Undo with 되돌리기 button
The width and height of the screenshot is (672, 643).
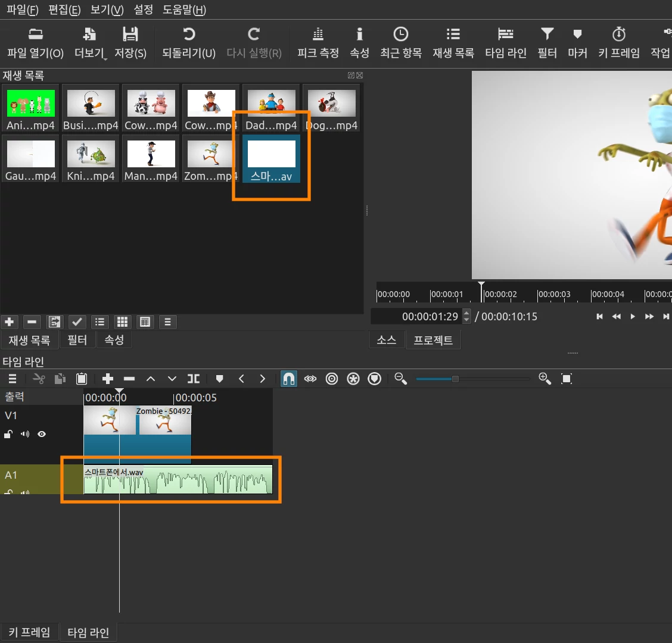coord(189,43)
